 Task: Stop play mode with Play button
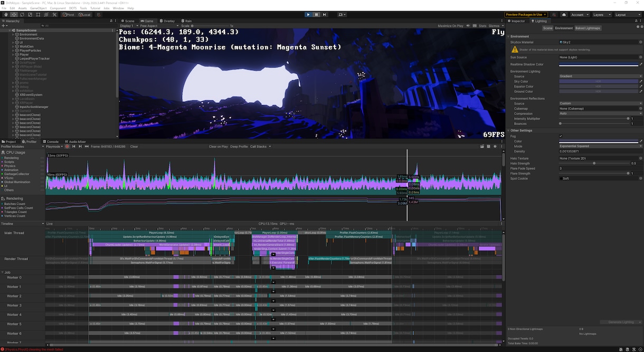tap(308, 15)
